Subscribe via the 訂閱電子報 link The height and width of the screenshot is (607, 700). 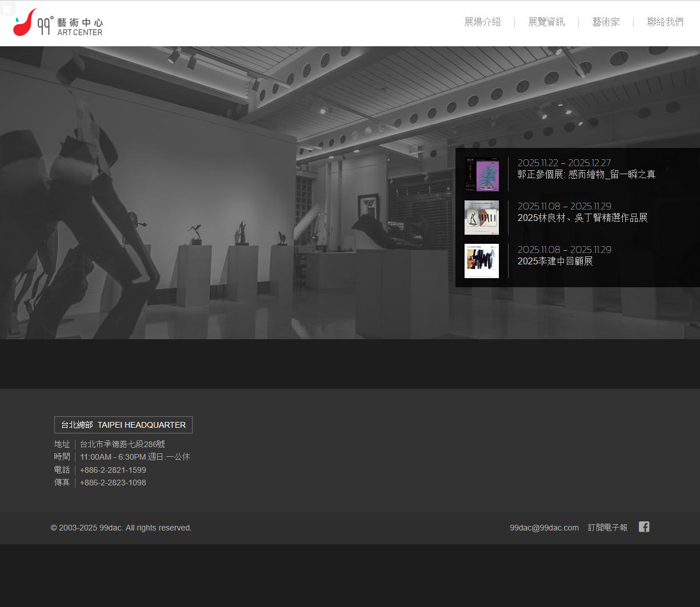(607, 528)
